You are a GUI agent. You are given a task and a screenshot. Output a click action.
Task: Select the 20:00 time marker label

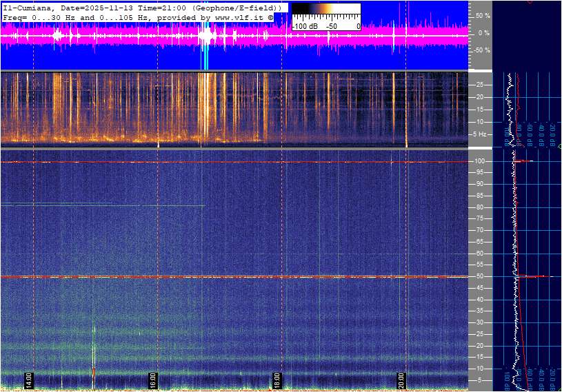(401, 380)
